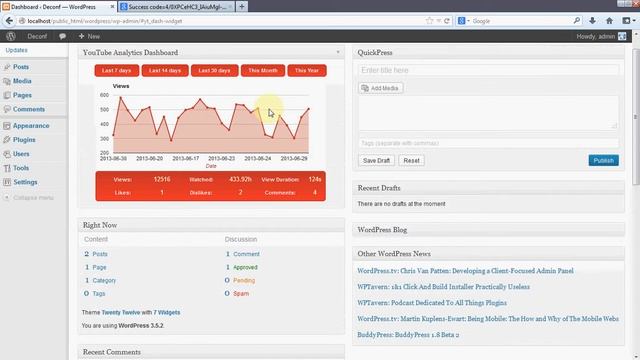Click the browser URL address bar
The image size is (640, 360).
[x=224, y=21]
